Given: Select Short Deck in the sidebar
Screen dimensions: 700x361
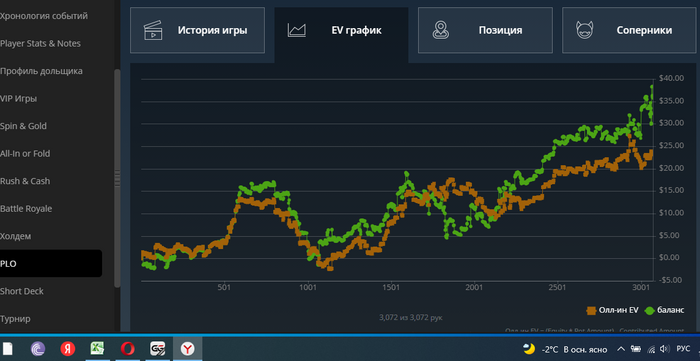Looking at the screenshot, I should pyautogui.click(x=22, y=291).
